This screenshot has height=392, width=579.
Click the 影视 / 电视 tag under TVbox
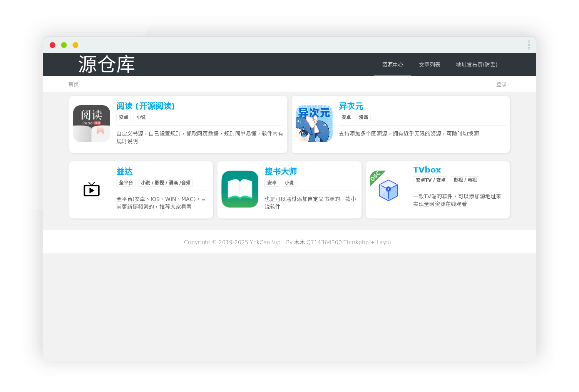[x=465, y=180]
